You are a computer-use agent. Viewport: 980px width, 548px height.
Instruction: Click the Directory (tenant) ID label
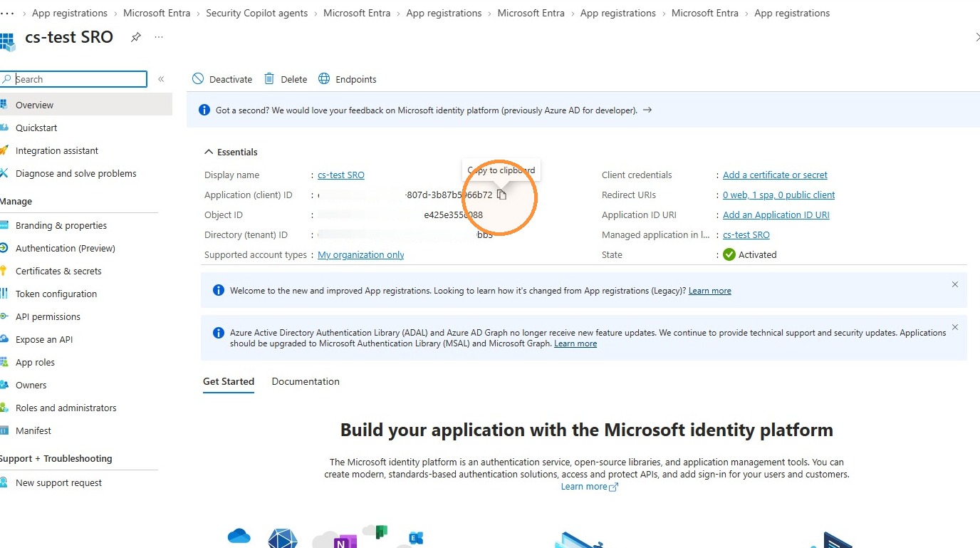tap(246, 235)
